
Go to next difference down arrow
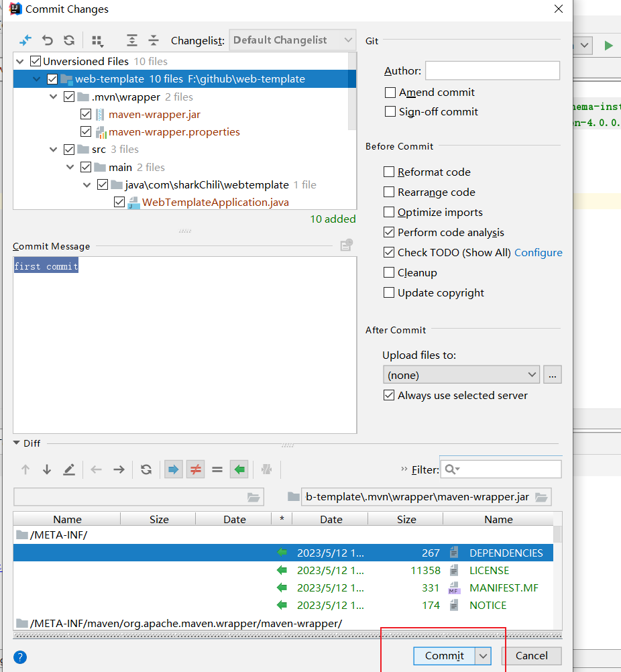[47, 469]
